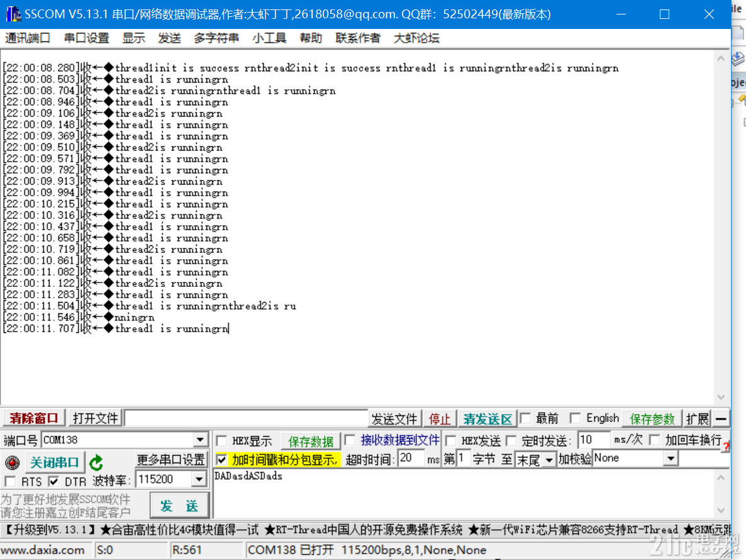
Task: Toggle the HEX发送 checkbox
Action: point(451,440)
